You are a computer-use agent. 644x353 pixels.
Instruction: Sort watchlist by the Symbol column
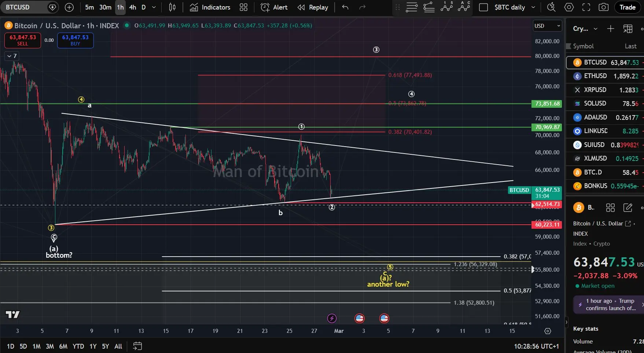(x=584, y=46)
